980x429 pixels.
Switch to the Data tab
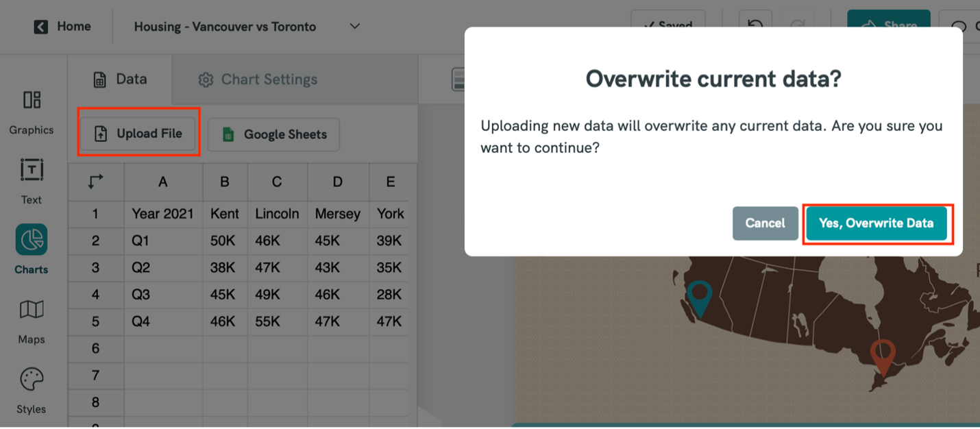120,79
